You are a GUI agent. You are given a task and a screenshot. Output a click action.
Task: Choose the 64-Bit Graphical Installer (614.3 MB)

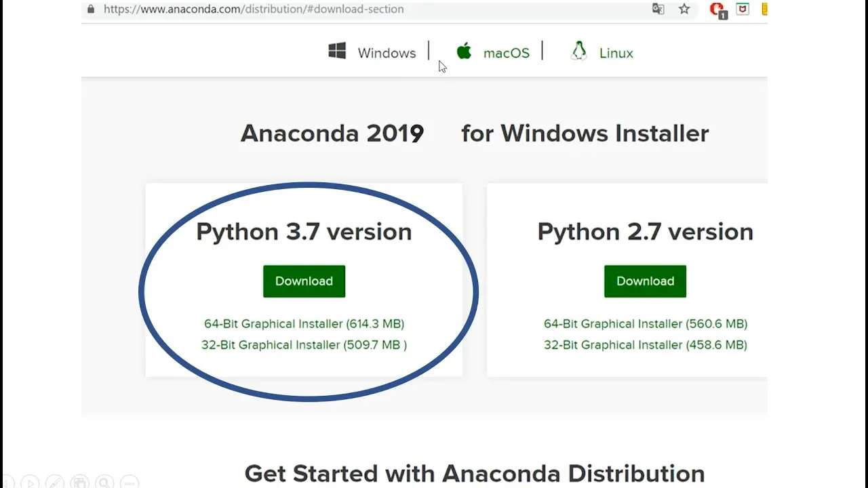(304, 324)
